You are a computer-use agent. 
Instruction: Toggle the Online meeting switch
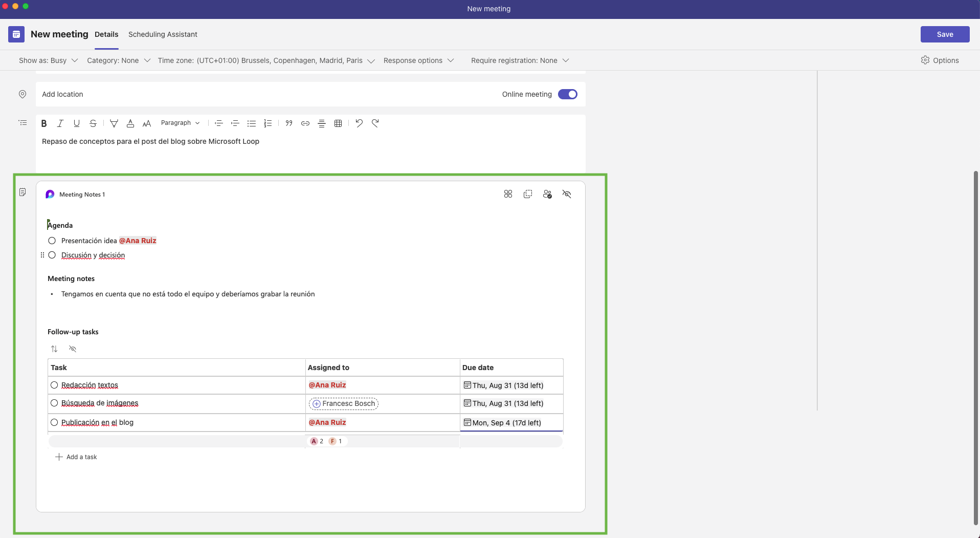pyautogui.click(x=568, y=94)
